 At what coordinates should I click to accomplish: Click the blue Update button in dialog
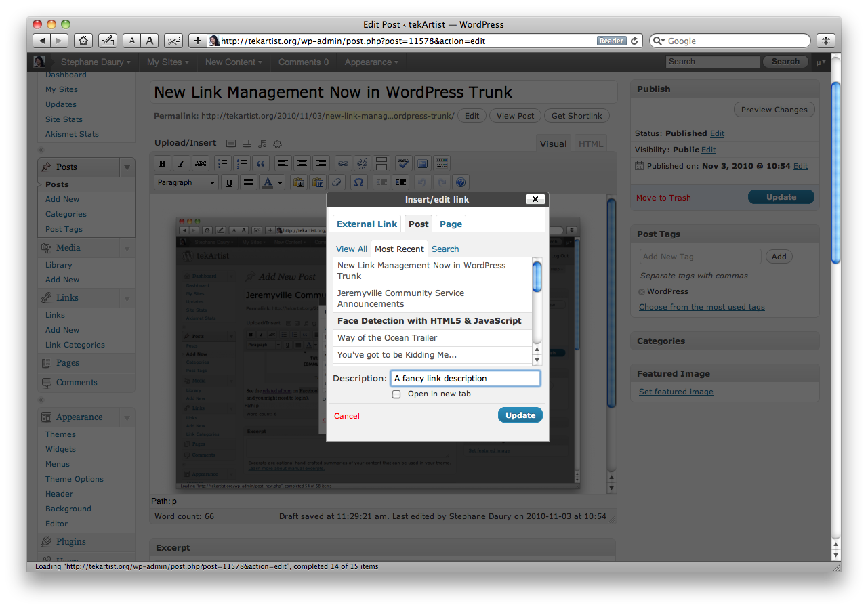pos(520,415)
